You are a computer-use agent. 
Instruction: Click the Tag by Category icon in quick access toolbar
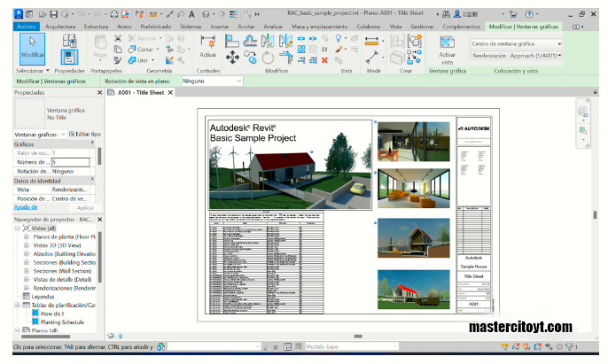pos(181,14)
